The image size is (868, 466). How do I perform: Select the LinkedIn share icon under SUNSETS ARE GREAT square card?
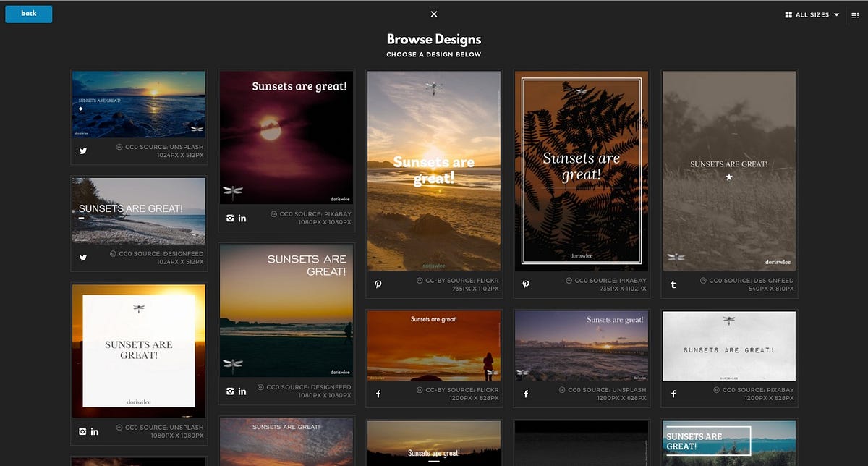(95, 431)
